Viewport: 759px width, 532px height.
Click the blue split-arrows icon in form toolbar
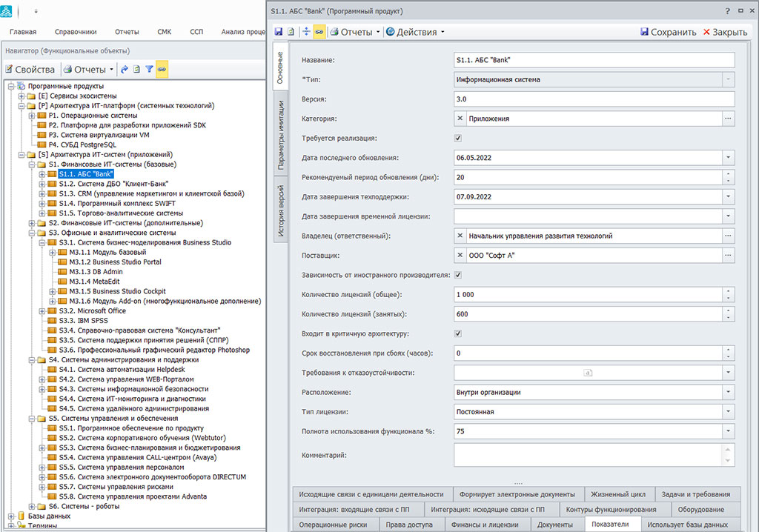[x=307, y=32]
